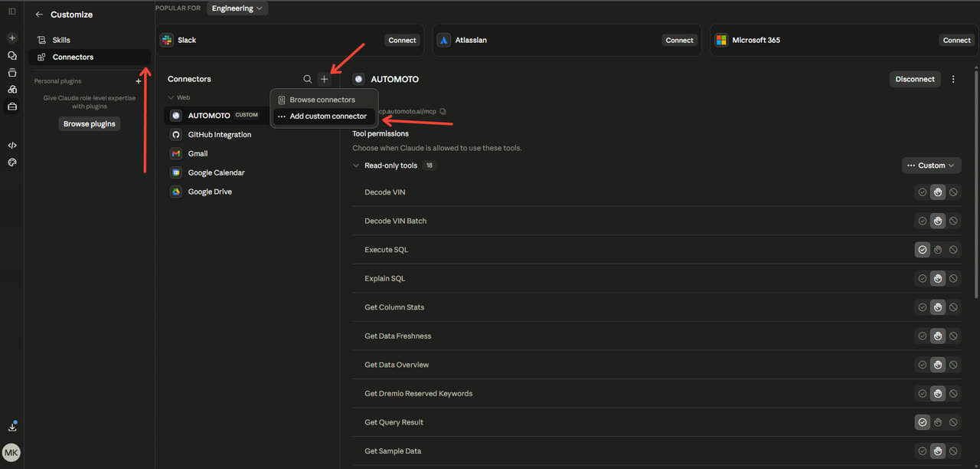The image size is (980, 469).
Task: Click the search connectors magnifier icon
Action: click(307, 79)
